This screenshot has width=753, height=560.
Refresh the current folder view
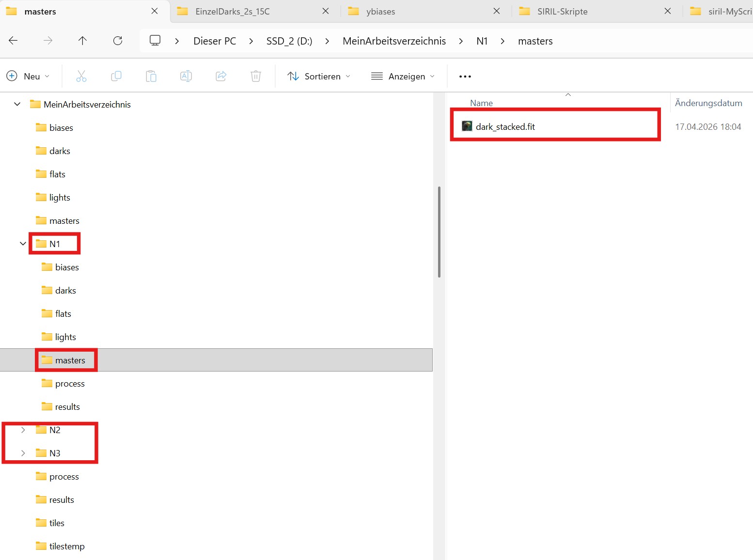[118, 41]
